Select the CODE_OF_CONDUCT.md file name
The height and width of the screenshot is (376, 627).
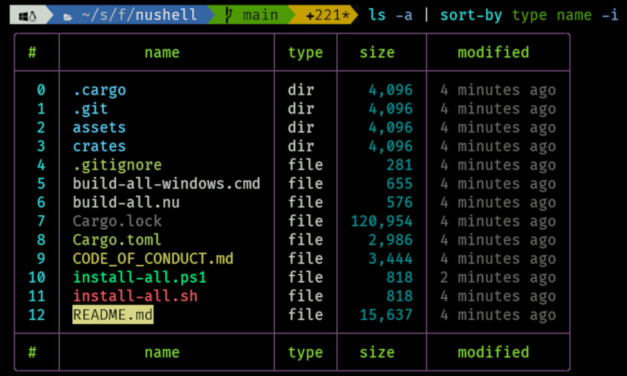tap(153, 259)
